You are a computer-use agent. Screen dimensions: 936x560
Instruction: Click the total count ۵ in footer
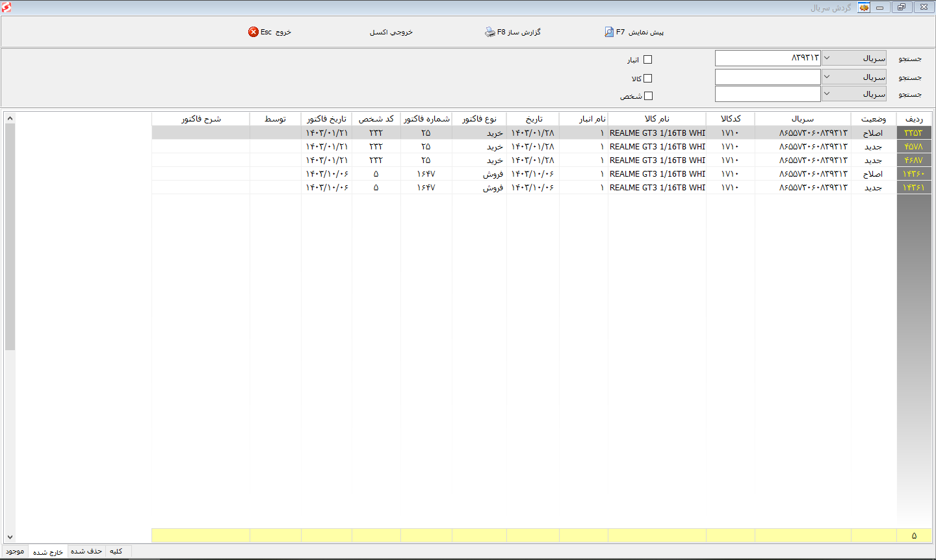pyautogui.click(x=914, y=535)
